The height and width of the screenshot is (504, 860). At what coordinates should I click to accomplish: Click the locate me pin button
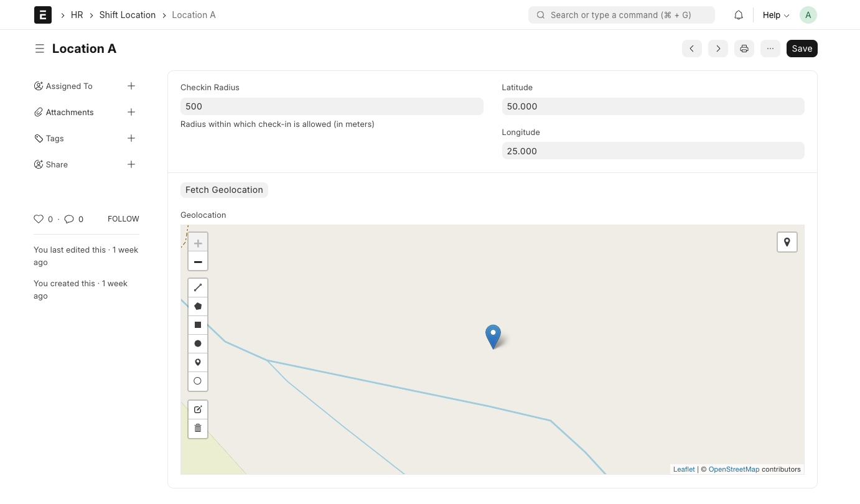(787, 242)
